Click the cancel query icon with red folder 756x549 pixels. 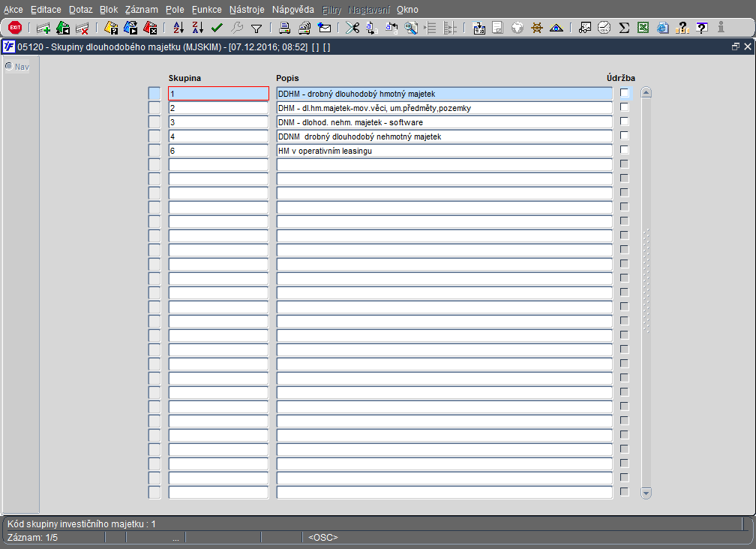coord(150,28)
